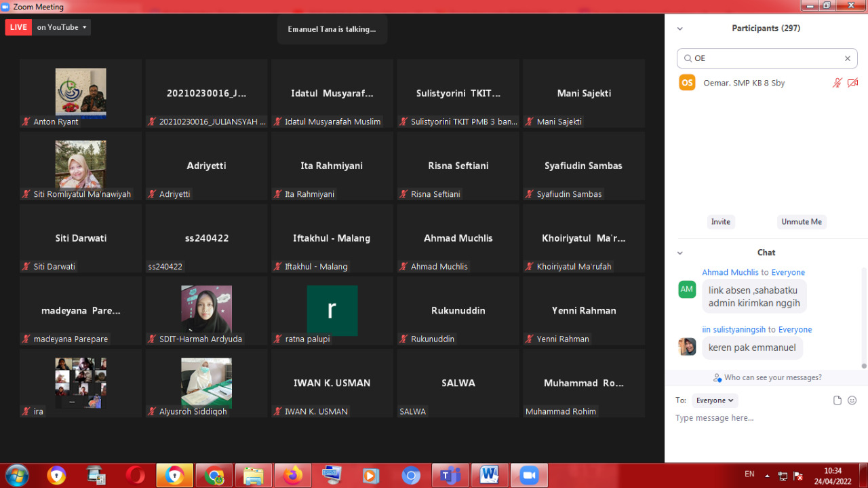Click the mute icon beside Ita Rahmiyani

[278, 194]
